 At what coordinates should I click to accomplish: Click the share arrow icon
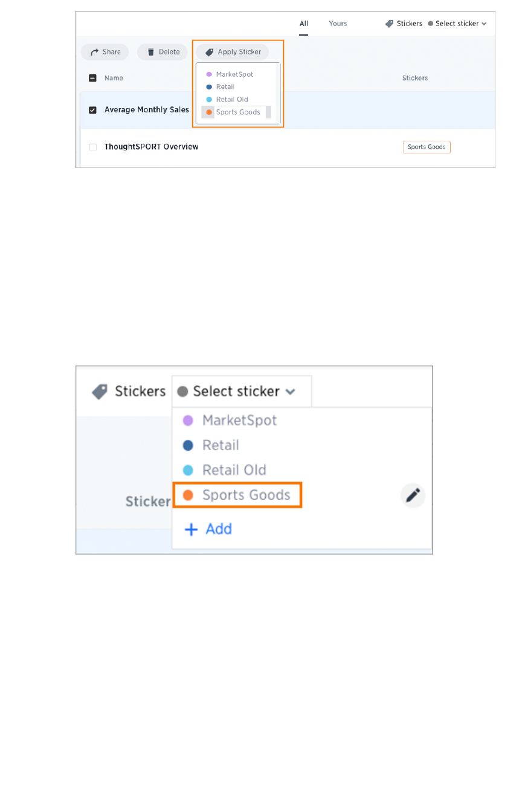[94, 52]
